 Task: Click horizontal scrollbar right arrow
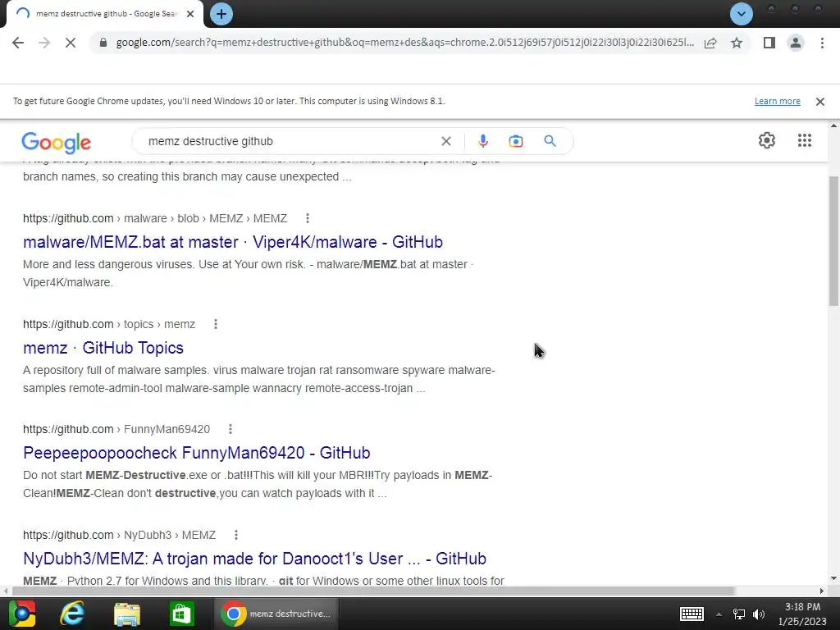tap(821, 591)
